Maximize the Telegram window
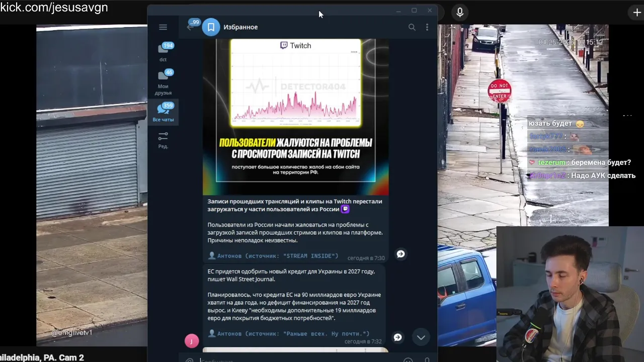 pos(414,11)
